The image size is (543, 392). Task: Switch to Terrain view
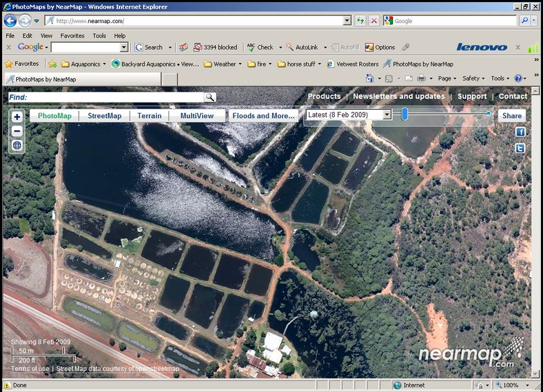coord(149,116)
